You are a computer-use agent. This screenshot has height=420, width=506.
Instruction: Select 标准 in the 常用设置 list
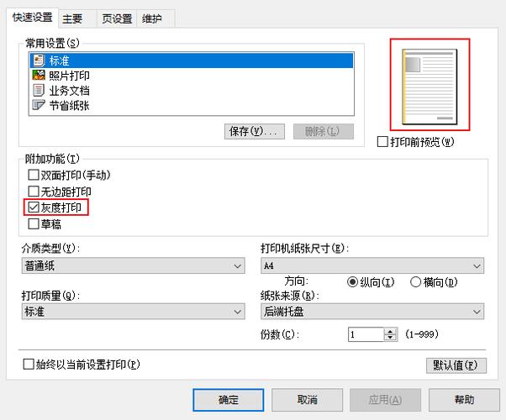tap(192, 60)
